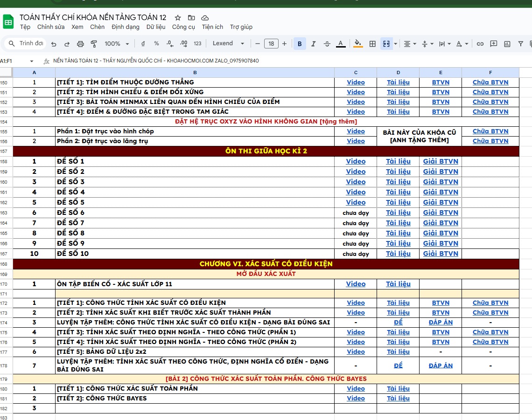The width and height of the screenshot is (532, 420).
Task: Open the fill color picker
Action: [358, 44]
